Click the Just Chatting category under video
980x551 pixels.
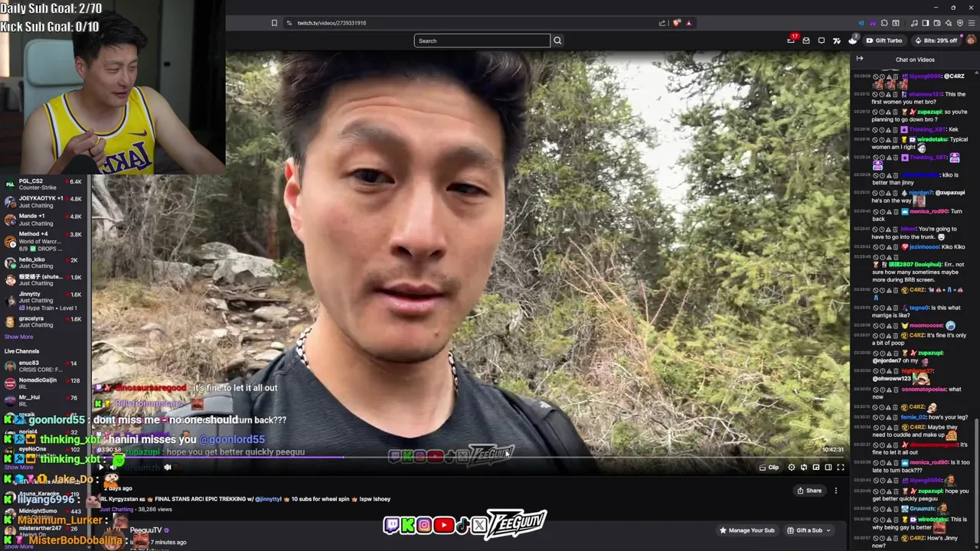tap(116, 509)
